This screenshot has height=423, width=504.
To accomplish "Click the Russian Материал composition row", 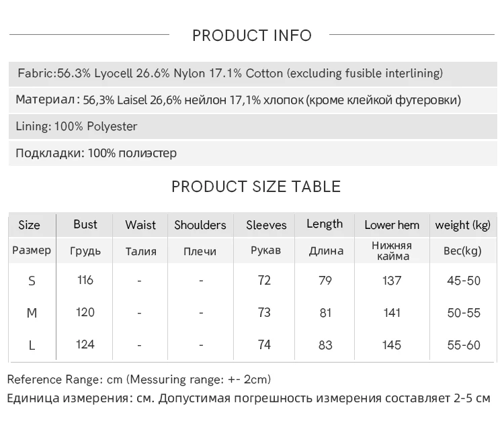I will pos(238,100).
